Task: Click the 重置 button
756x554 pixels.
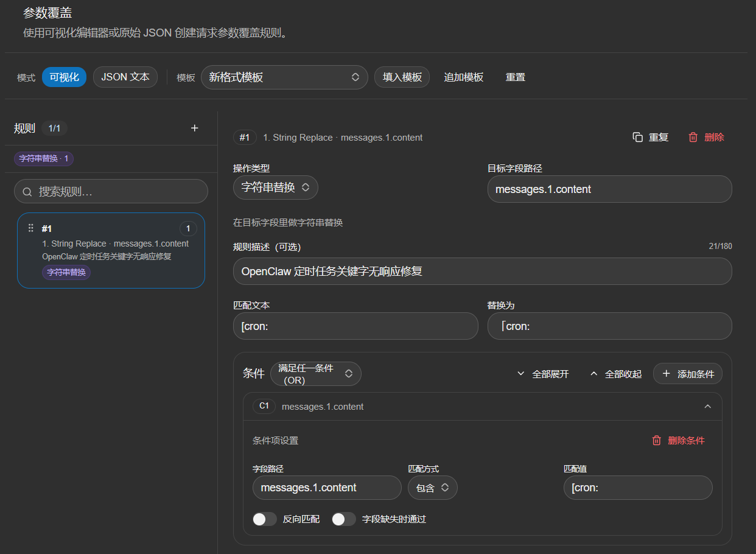Action: [515, 77]
